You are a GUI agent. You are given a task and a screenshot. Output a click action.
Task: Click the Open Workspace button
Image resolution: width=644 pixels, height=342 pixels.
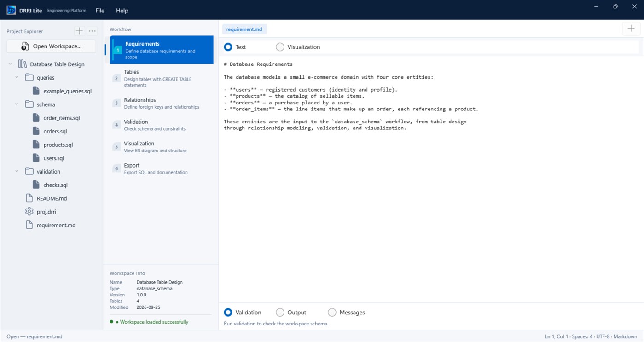pyautogui.click(x=51, y=46)
